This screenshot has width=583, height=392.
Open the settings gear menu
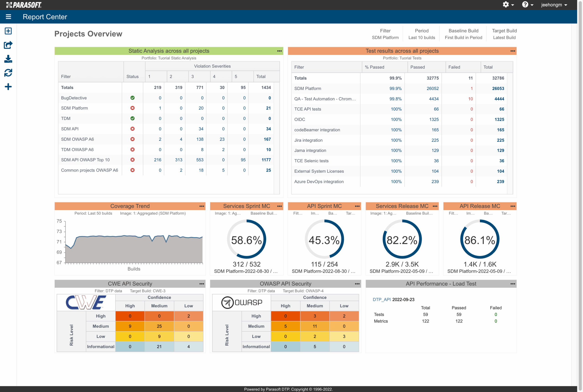coord(506,5)
